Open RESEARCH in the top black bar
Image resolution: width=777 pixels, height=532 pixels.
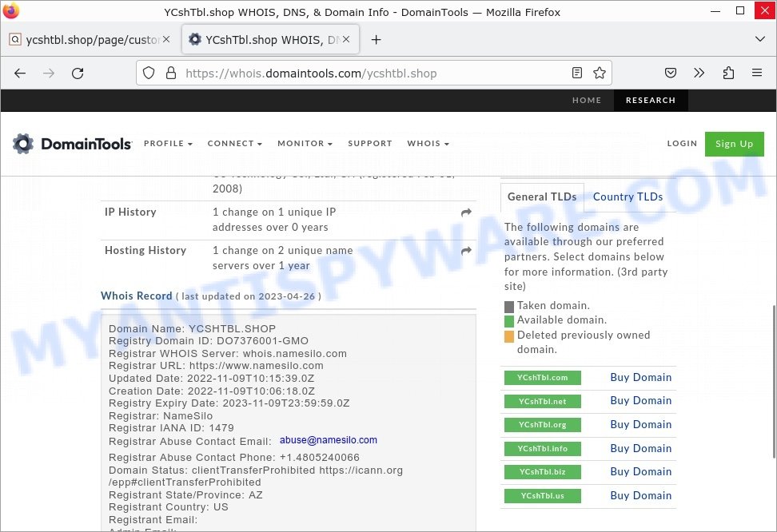(651, 101)
